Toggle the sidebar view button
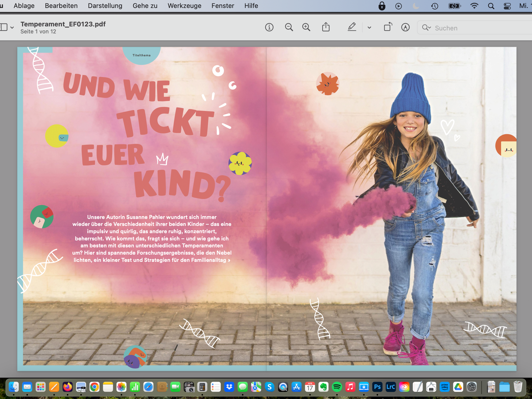Image resolution: width=532 pixels, height=399 pixels. 4,27
